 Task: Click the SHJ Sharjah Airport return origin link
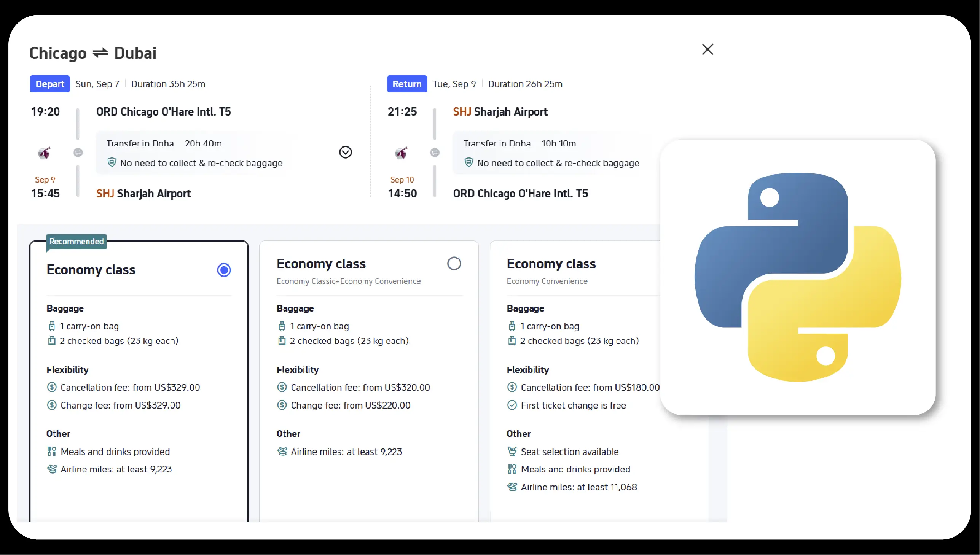[x=500, y=112]
